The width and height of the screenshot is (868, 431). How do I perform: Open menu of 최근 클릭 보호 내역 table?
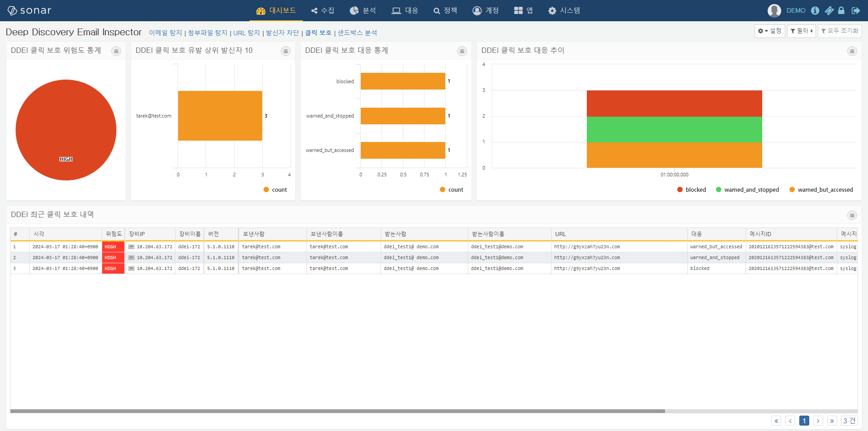(x=852, y=215)
